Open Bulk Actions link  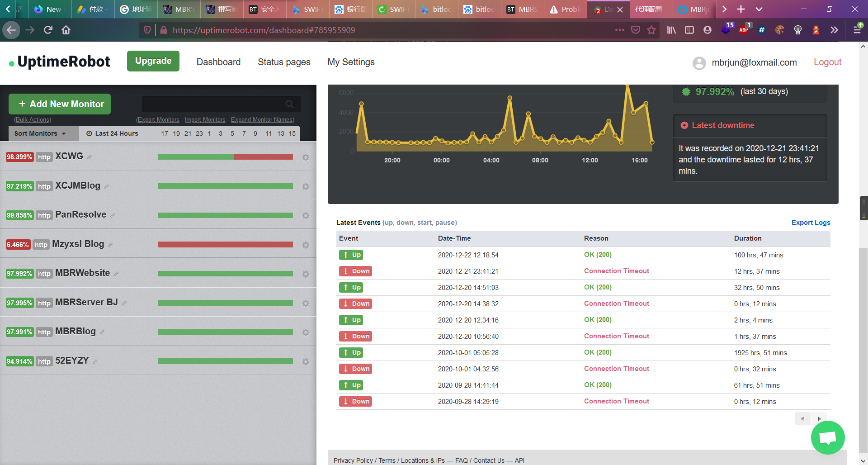coord(33,120)
